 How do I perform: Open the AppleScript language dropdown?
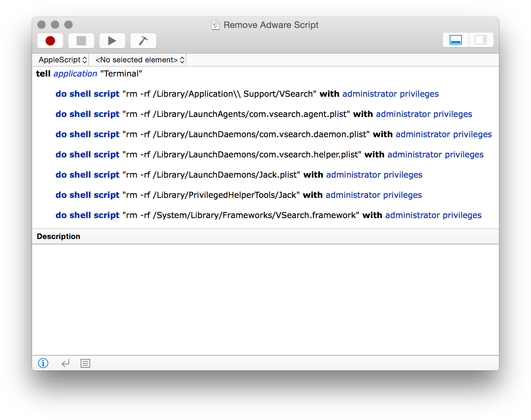pyautogui.click(x=62, y=60)
